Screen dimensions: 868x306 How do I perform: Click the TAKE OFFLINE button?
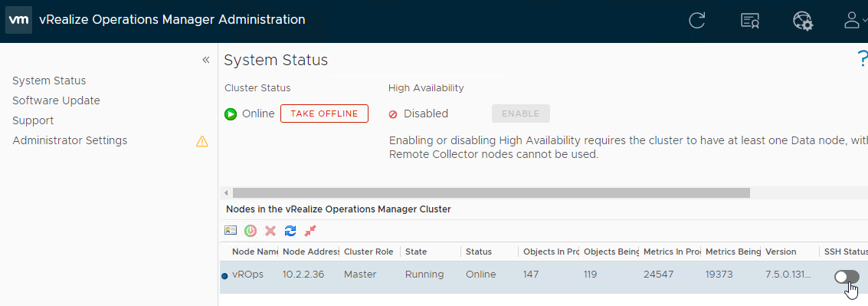(x=324, y=114)
